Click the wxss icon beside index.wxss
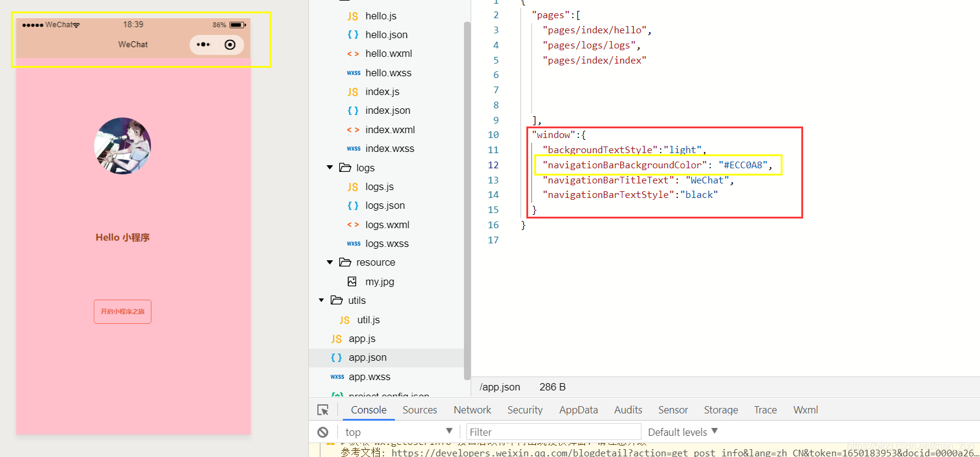Image resolution: width=980 pixels, height=457 pixels. tap(354, 149)
